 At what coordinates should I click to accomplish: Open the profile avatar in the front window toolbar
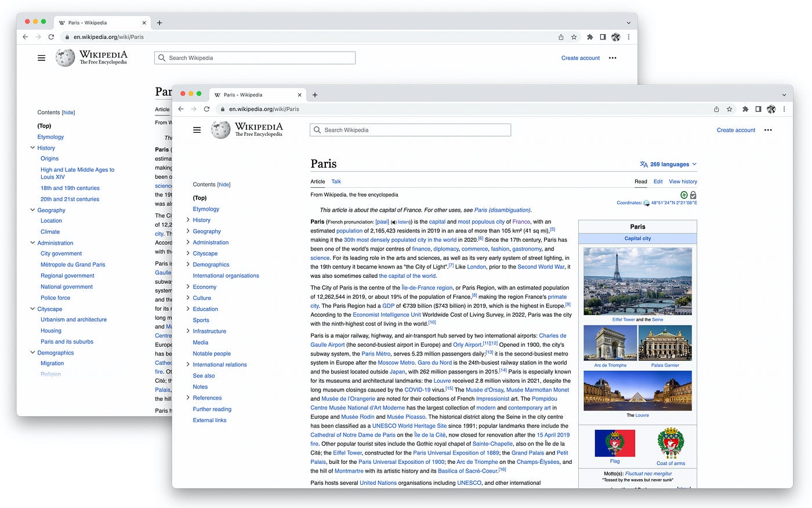point(771,109)
